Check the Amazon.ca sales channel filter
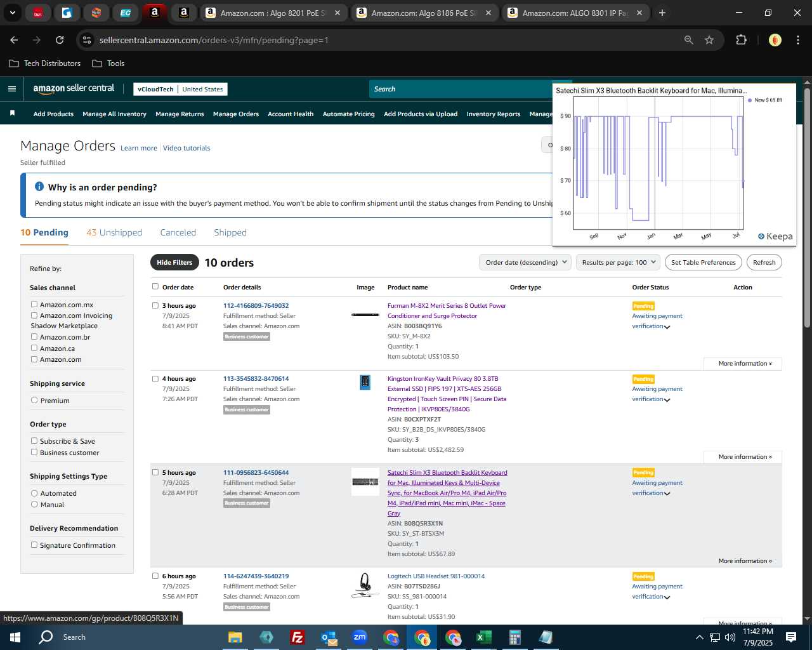Image resolution: width=812 pixels, height=650 pixels. tap(34, 348)
